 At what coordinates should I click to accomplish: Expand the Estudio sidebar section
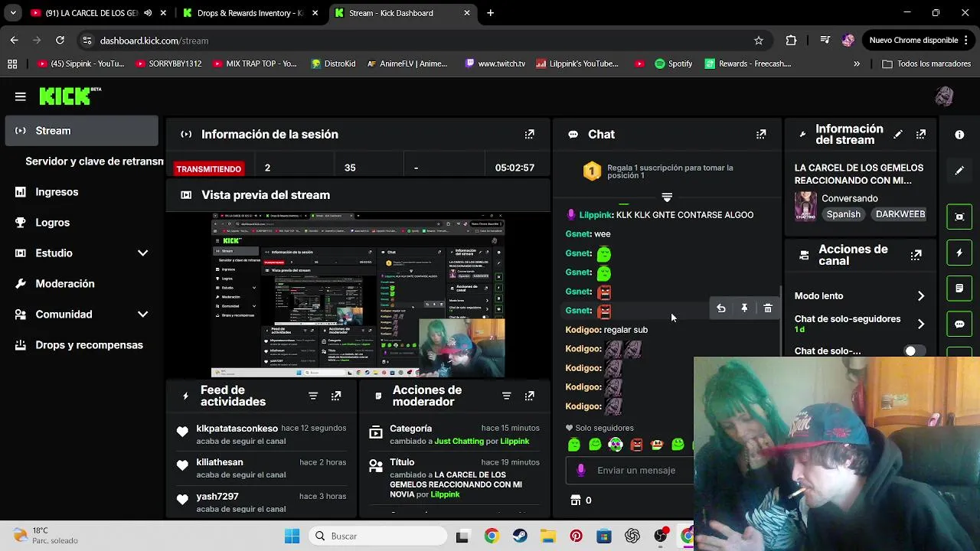pyautogui.click(x=142, y=253)
